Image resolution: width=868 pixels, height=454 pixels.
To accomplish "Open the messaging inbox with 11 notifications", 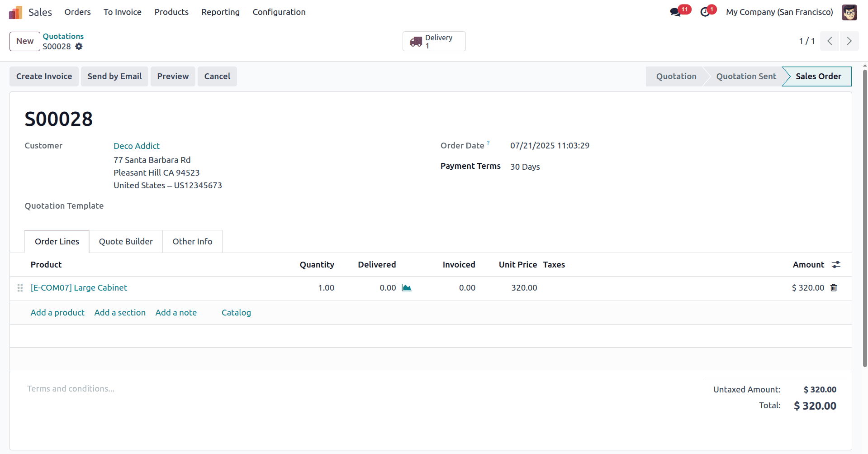I will click(x=675, y=12).
